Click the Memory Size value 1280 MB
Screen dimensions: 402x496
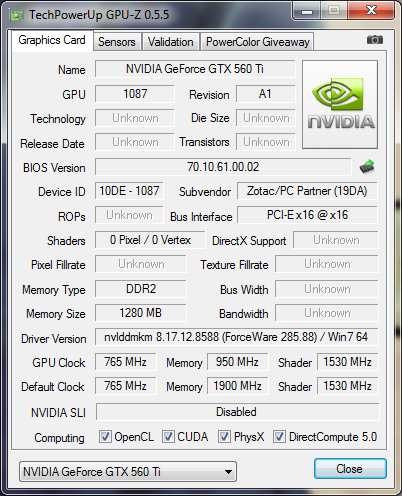141,313
